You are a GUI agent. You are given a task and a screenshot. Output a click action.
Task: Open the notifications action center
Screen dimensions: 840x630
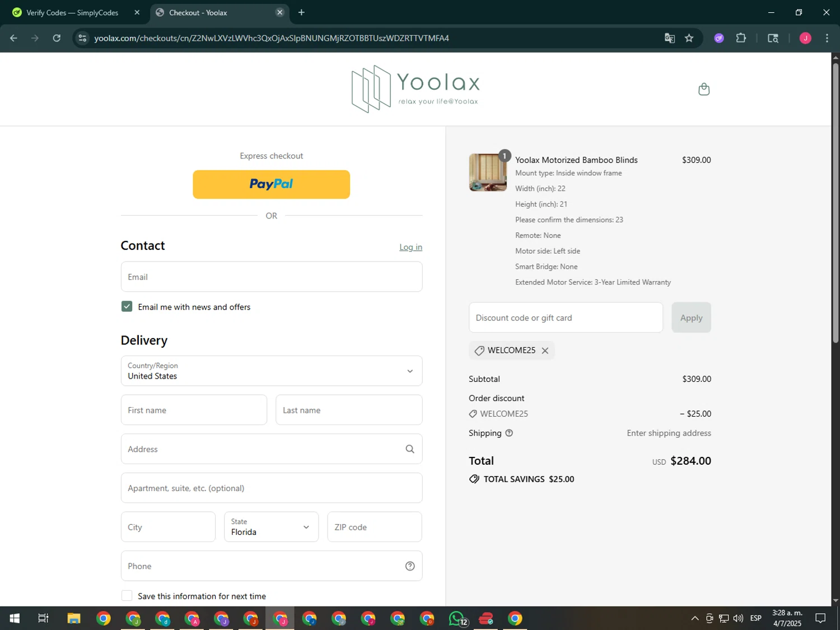(x=820, y=618)
